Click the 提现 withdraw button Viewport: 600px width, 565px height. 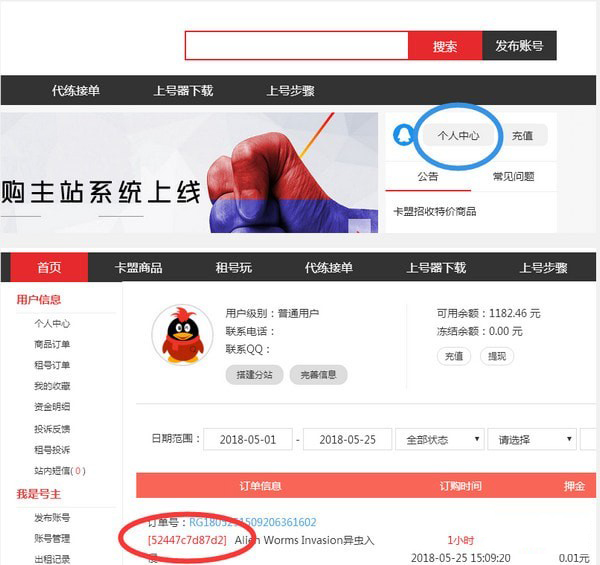coord(497,356)
